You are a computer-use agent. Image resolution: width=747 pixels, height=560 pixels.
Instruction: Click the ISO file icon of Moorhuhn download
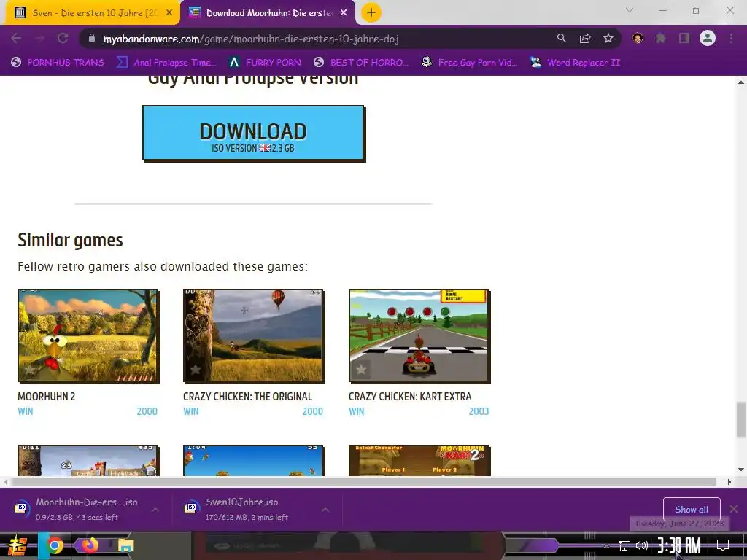[21, 507]
